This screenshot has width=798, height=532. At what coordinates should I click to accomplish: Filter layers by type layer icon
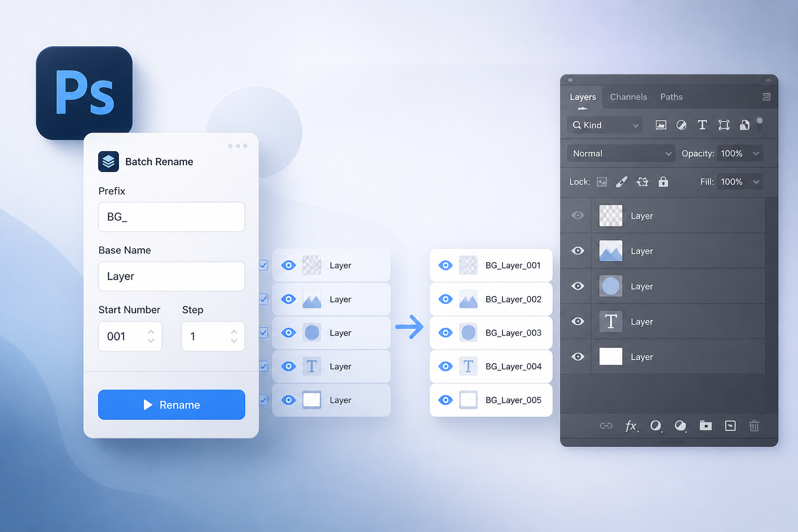tap(702, 125)
